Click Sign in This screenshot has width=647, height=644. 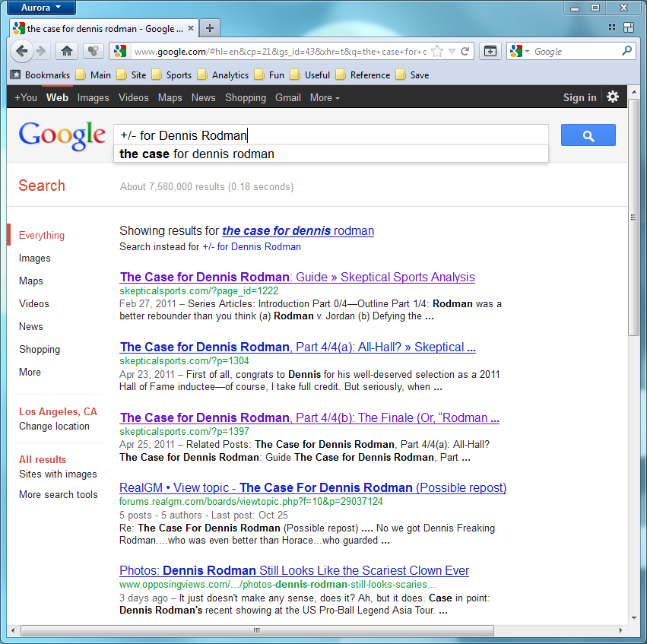pos(580,98)
